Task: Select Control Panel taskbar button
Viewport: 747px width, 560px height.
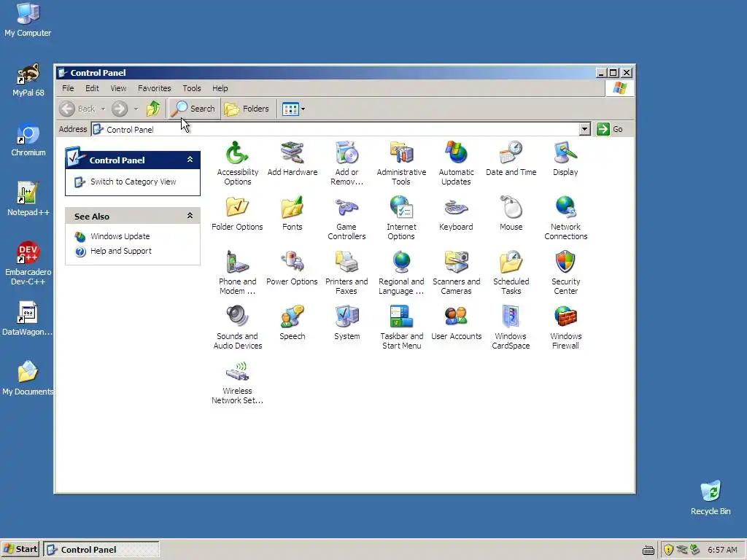Action: point(101,549)
